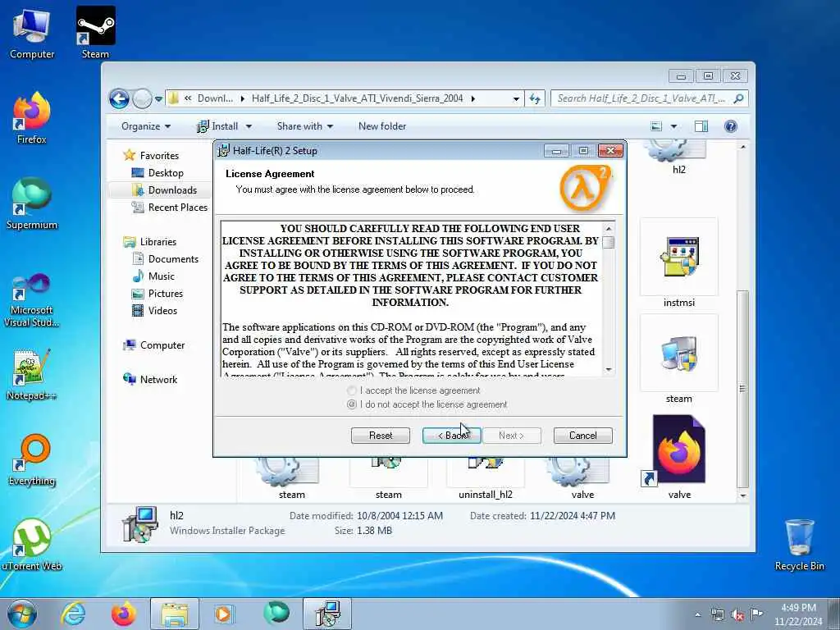Click the Explorer refresh button

[535, 98]
